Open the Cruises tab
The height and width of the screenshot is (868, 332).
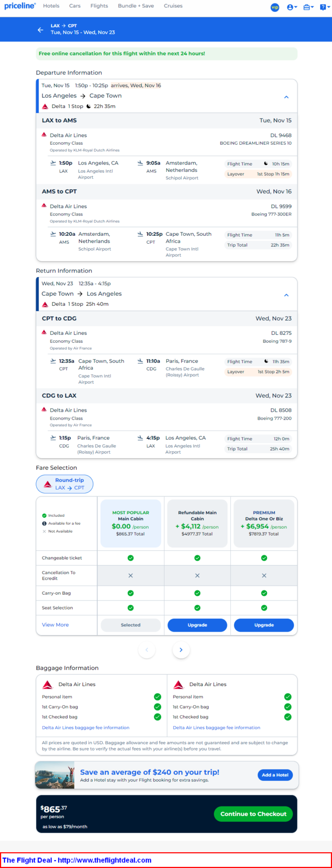tap(173, 6)
